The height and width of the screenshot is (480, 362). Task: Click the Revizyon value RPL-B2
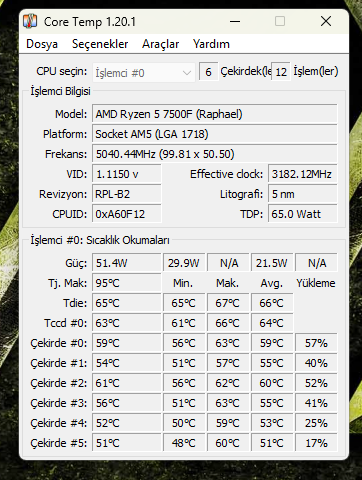pos(127,194)
